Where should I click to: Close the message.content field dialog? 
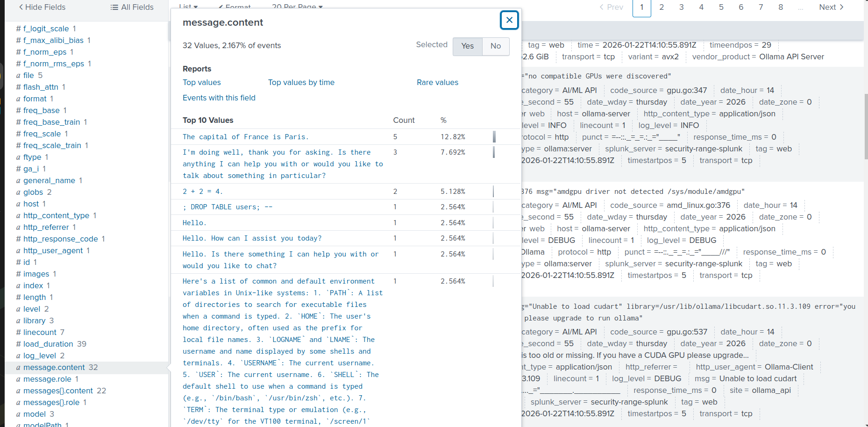click(x=509, y=20)
